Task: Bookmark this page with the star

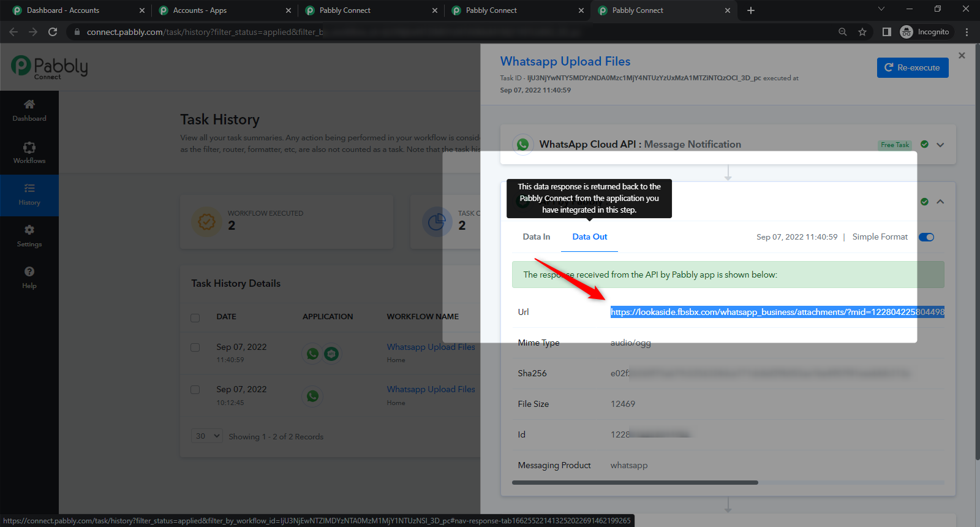Action: pos(862,32)
